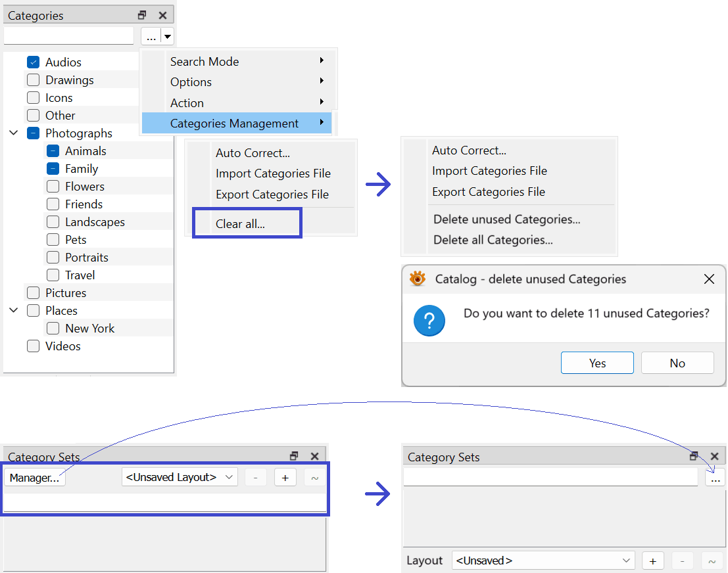
Task: Check the Pictures category
Action: (33, 293)
